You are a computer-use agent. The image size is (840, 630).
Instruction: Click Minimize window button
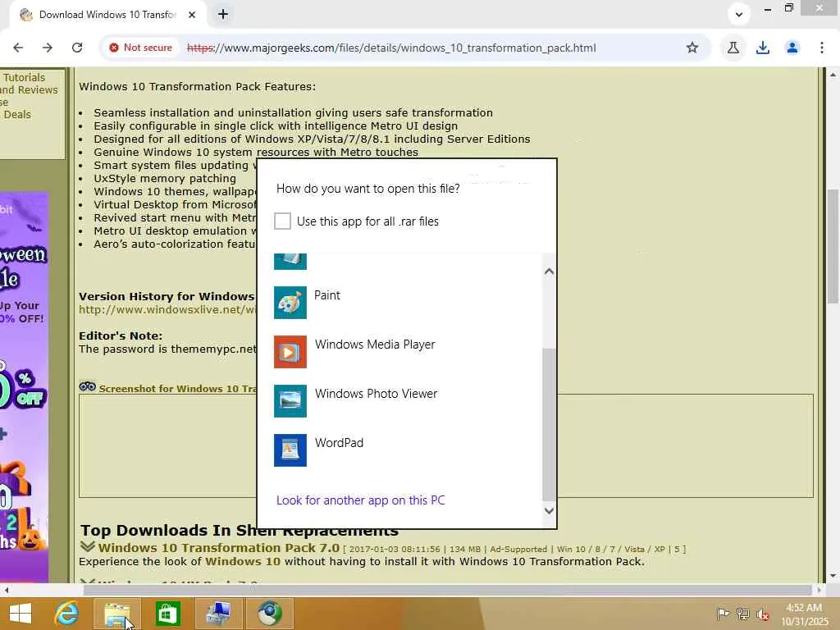[768, 8]
